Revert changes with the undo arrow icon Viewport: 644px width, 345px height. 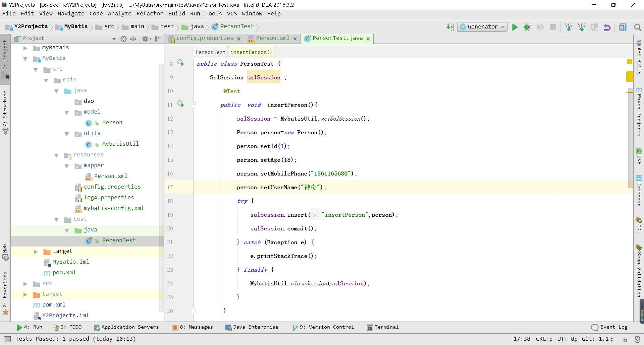(607, 27)
